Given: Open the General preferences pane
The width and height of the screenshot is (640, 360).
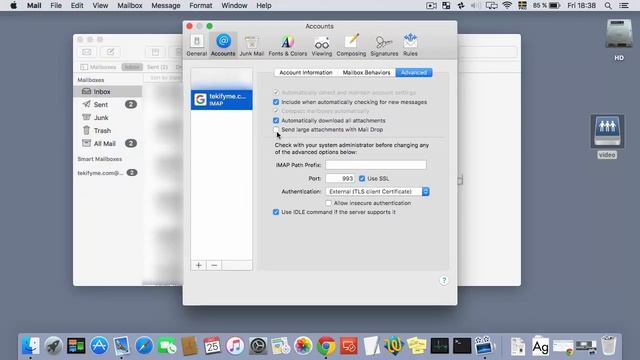Looking at the screenshot, I should click(196, 45).
